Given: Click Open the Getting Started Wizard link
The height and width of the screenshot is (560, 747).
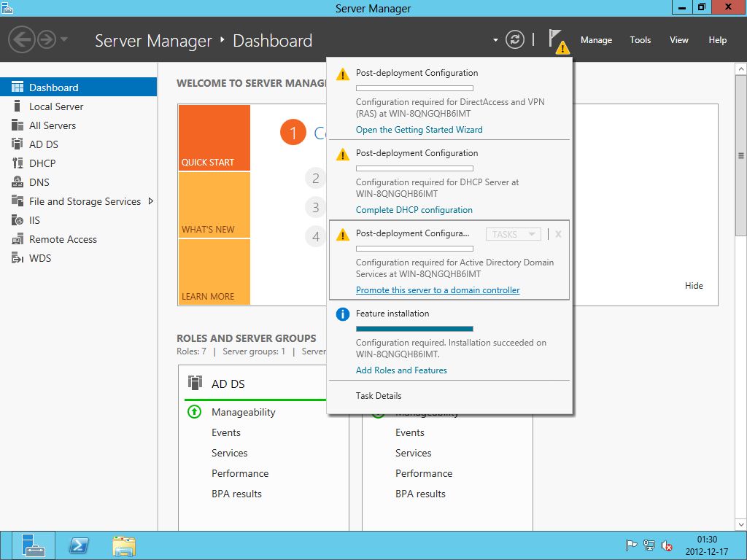Looking at the screenshot, I should (x=419, y=130).
